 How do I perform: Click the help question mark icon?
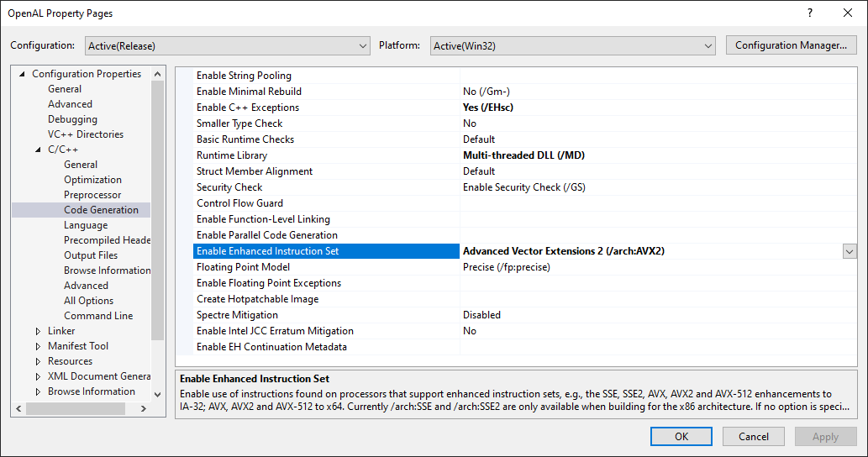pos(810,13)
